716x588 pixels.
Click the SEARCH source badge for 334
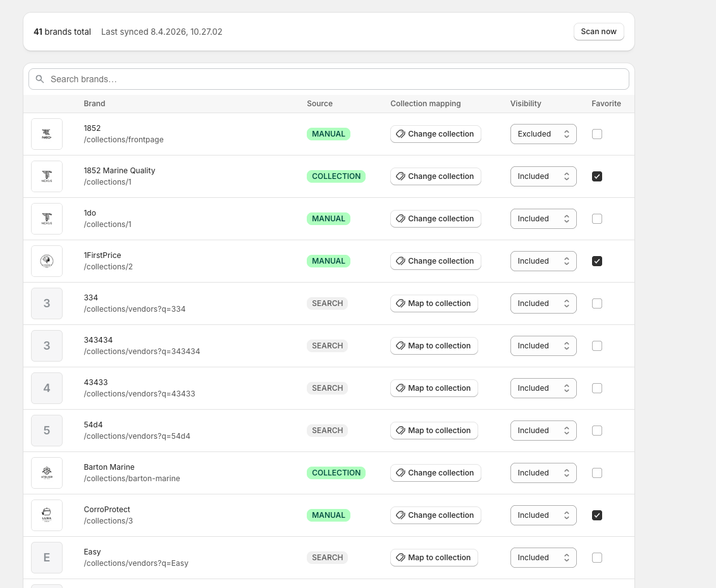pos(328,303)
